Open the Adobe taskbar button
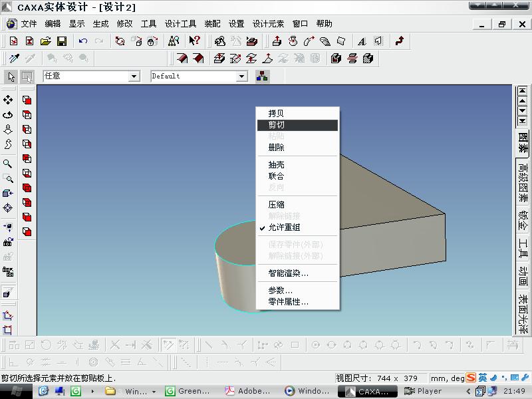Screen dimensions: 532x399 click(247, 391)
